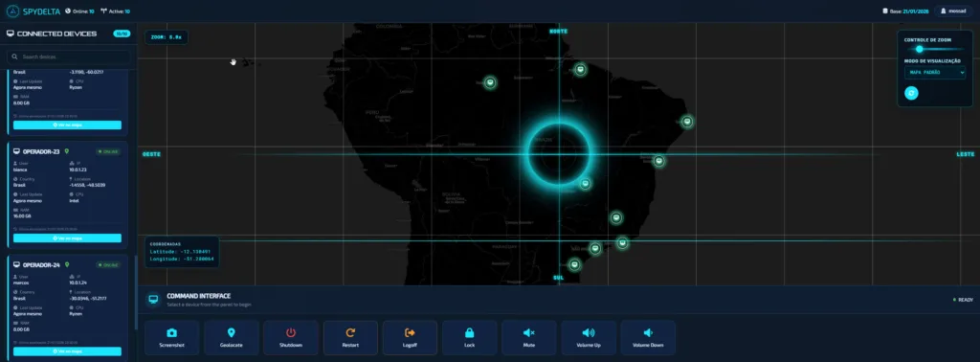Screen dimensions: 980x362
Task: Click the Lock padlock command
Action: click(x=469, y=338)
